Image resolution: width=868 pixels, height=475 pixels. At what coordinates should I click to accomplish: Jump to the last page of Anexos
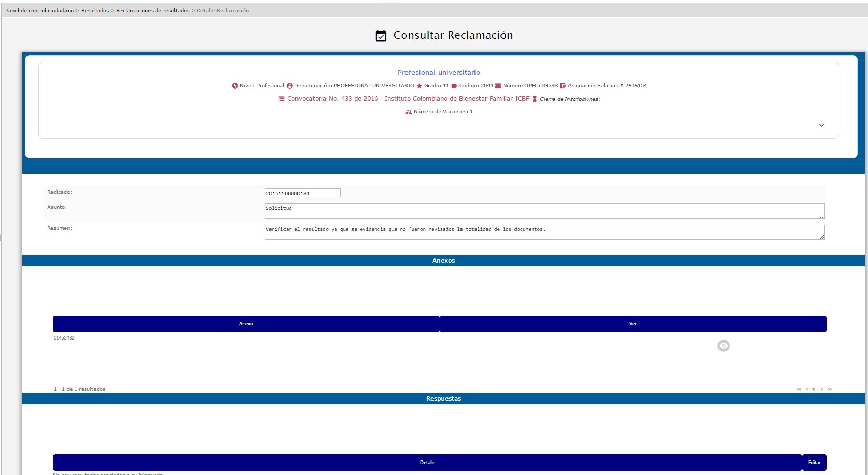[x=830, y=389]
